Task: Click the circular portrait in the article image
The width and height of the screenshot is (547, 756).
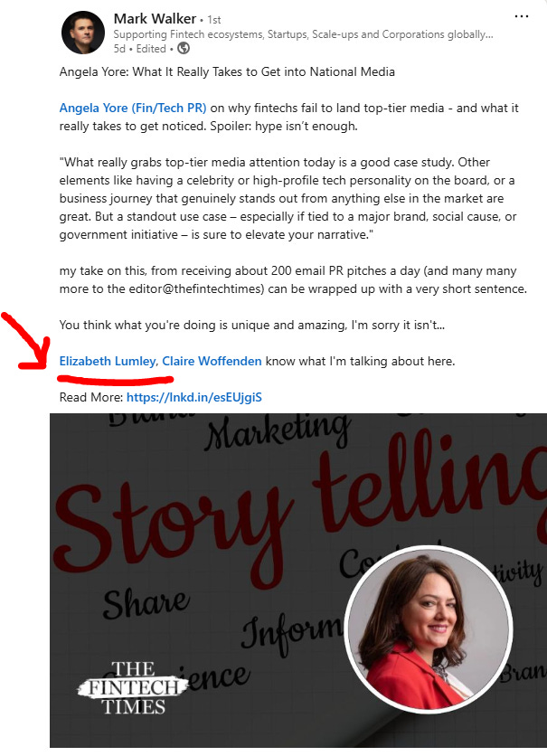Action: [x=429, y=629]
